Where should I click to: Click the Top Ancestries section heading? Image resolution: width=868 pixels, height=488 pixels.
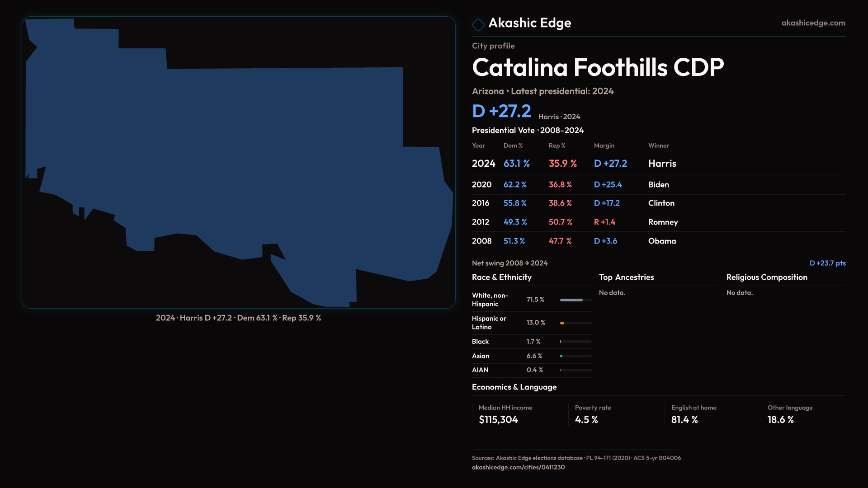[x=626, y=277]
